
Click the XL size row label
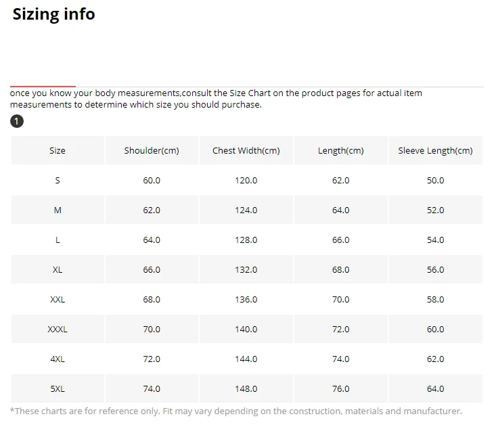pos(58,269)
